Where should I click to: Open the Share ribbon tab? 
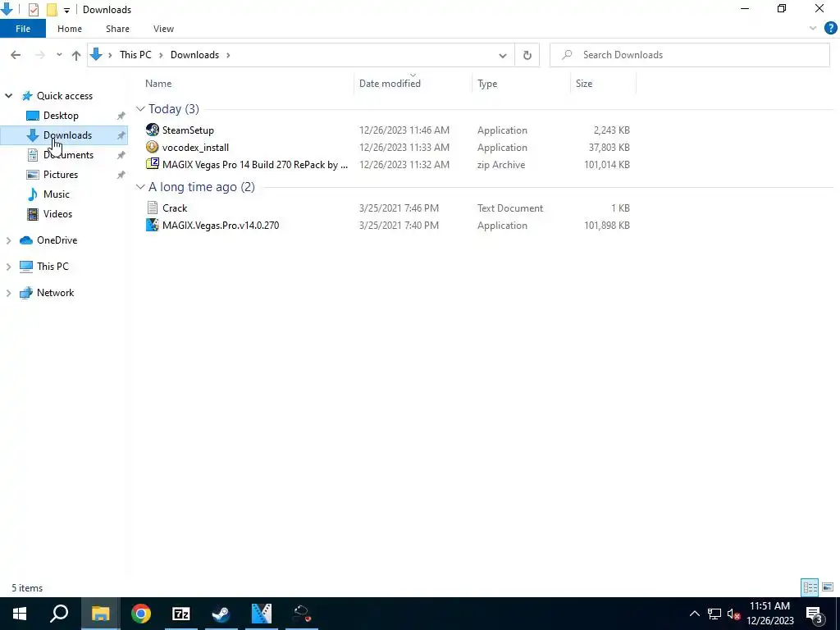117,29
